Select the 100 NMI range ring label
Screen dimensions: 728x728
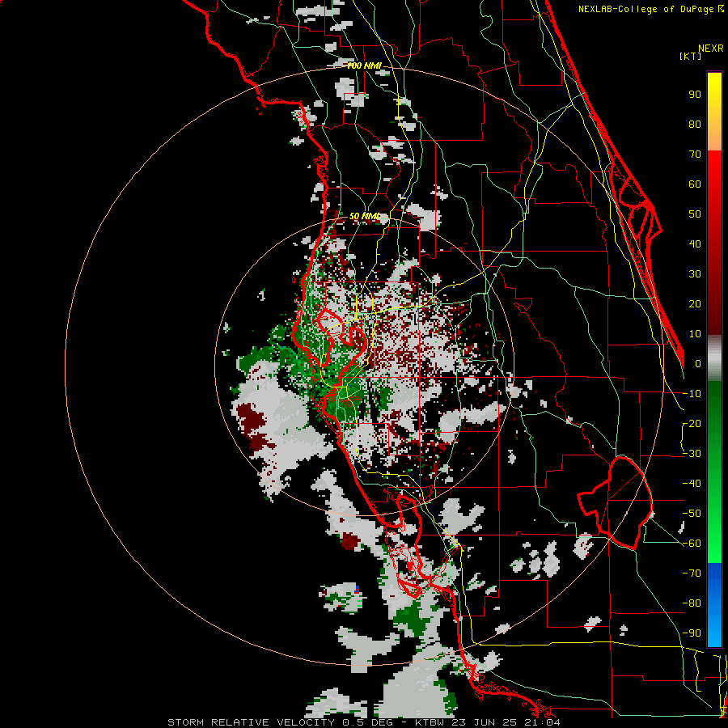[x=364, y=66]
